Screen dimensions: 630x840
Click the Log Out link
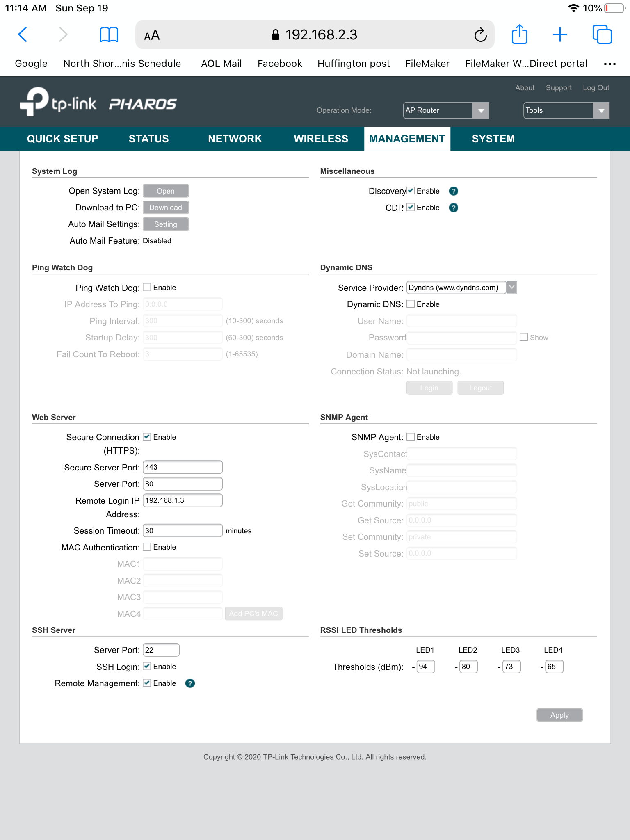pos(596,88)
